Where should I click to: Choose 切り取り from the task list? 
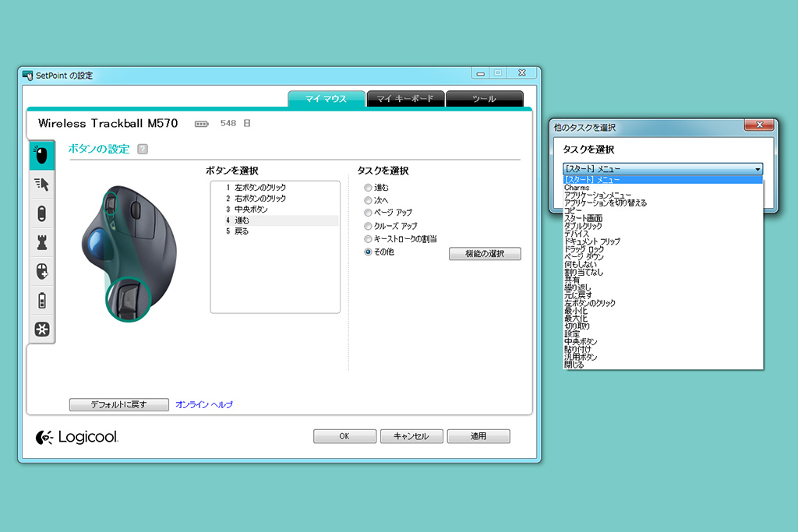coord(663,326)
